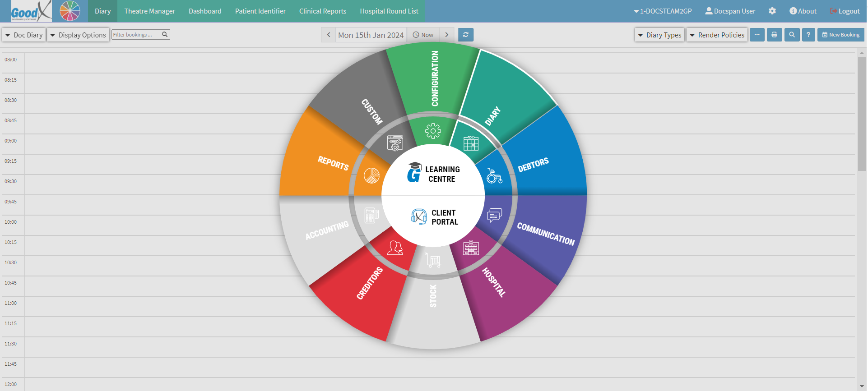The width and height of the screenshot is (868, 391).
Task: Click the magnifier icon in the Filter bookings box
Action: pyautogui.click(x=165, y=34)
